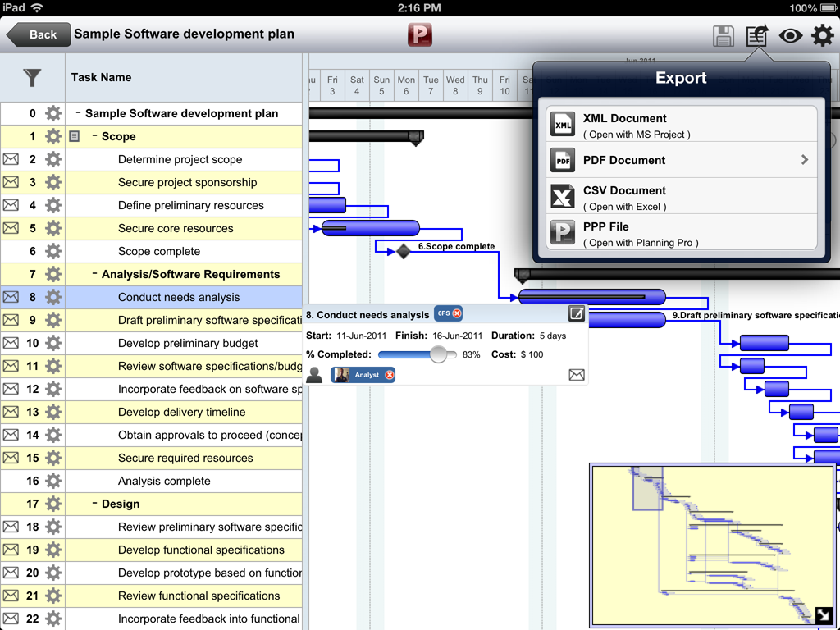Click the Analyst resource tag
The image size is (840, 630).
pos(363,375)
